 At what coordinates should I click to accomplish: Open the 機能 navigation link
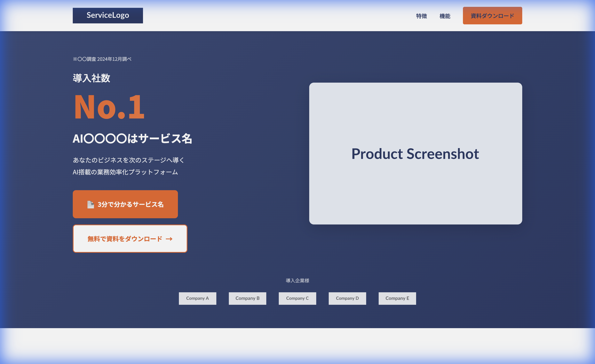445,16
